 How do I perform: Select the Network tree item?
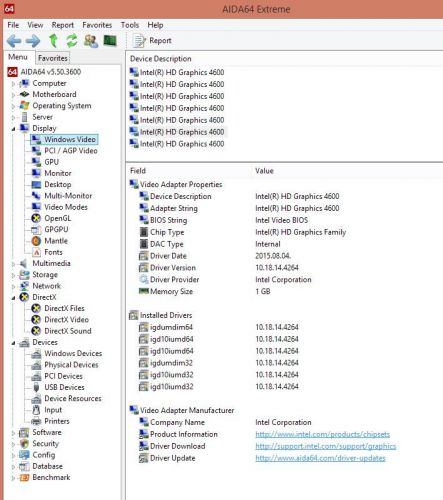pyautogui.click(x=46, y=286)
